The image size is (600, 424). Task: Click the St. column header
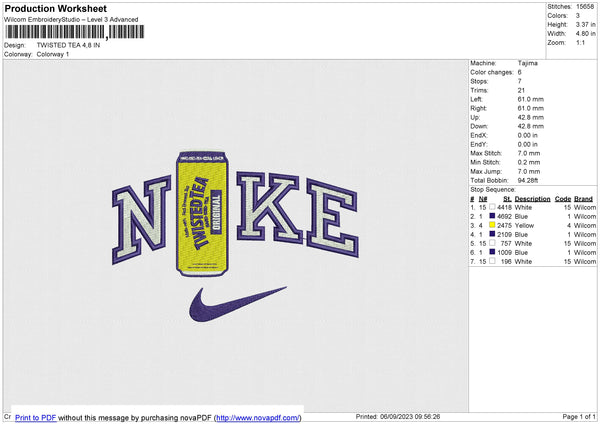click(x=507, y=199)
